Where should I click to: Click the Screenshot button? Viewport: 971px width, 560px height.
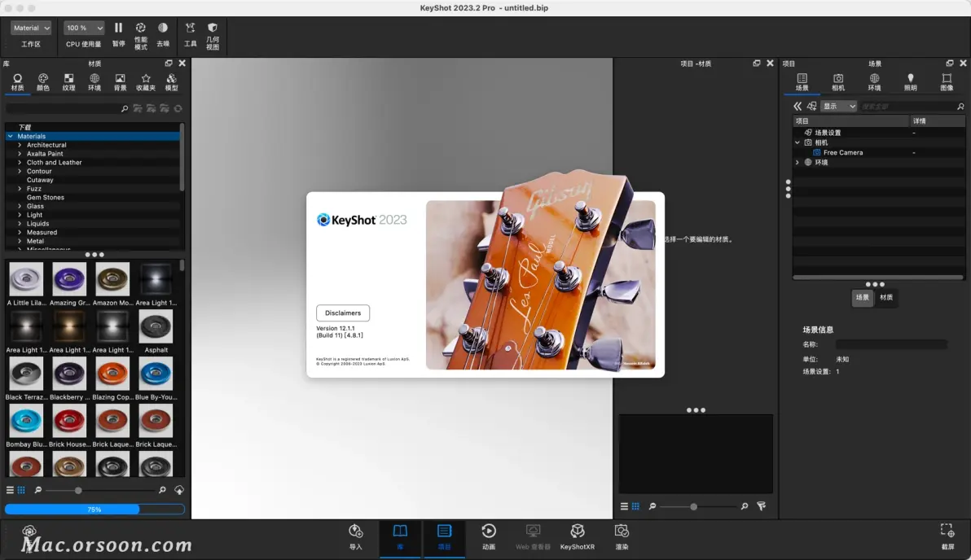point(947,537)
